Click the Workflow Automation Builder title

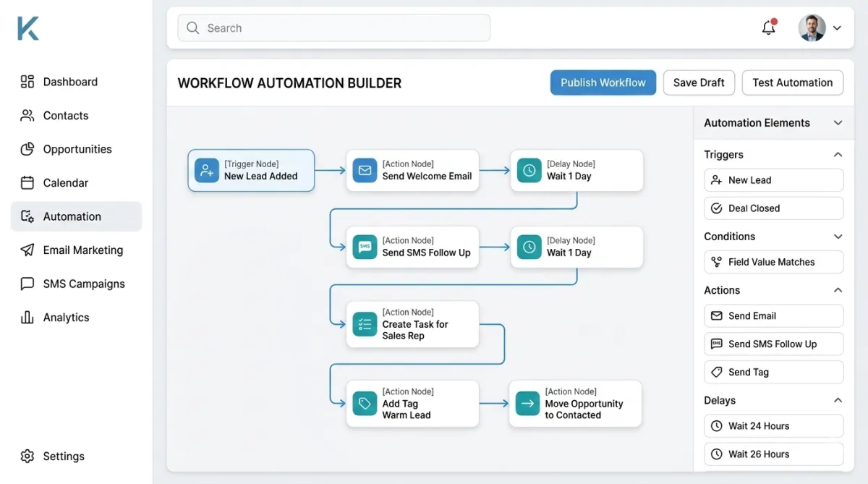(289, 83)
